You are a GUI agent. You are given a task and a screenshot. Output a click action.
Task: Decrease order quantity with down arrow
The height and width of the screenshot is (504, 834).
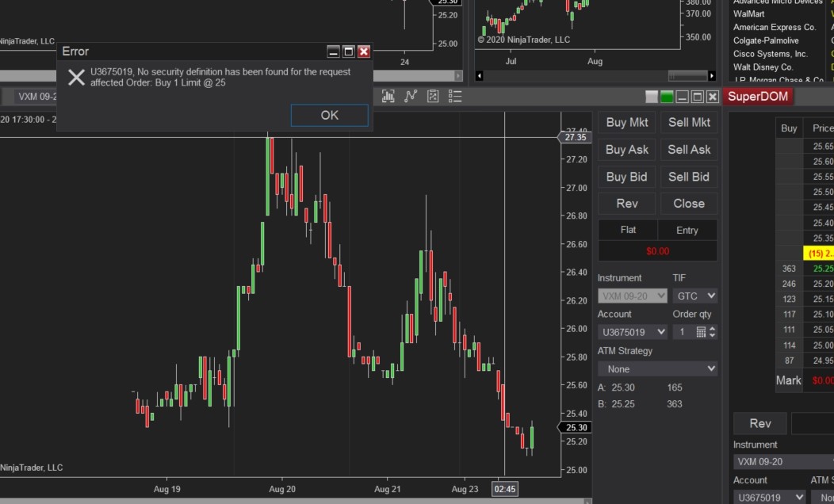[712, 335]
